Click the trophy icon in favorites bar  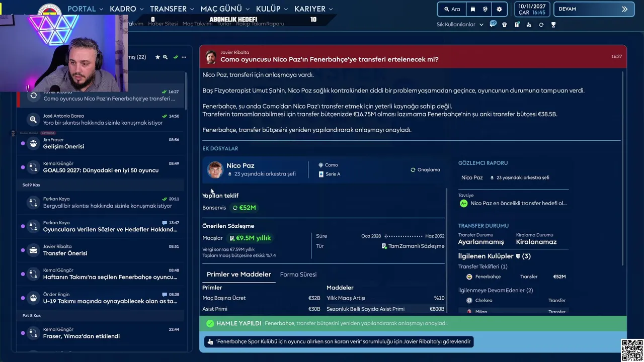pos(553,25)
